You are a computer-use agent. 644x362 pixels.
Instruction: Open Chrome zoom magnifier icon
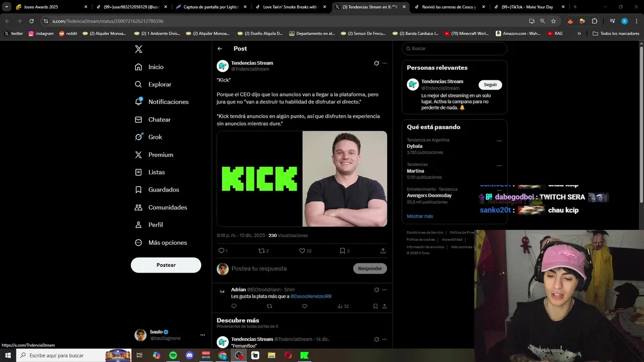[542, 21]
